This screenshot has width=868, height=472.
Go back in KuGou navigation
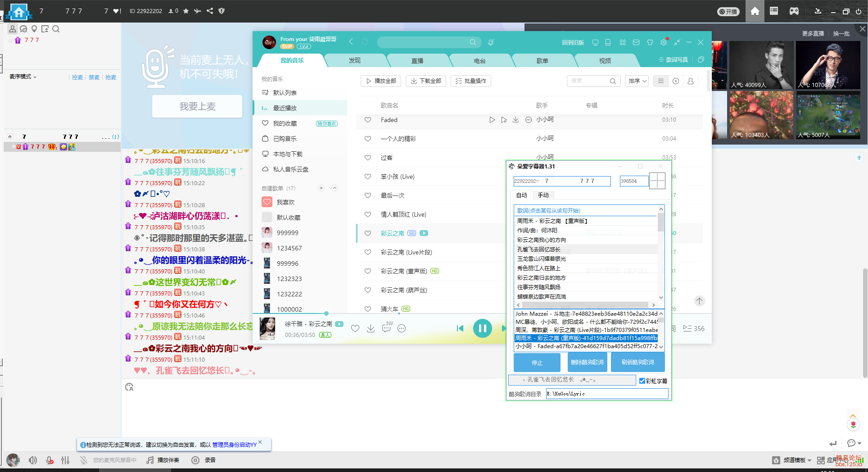351,41
